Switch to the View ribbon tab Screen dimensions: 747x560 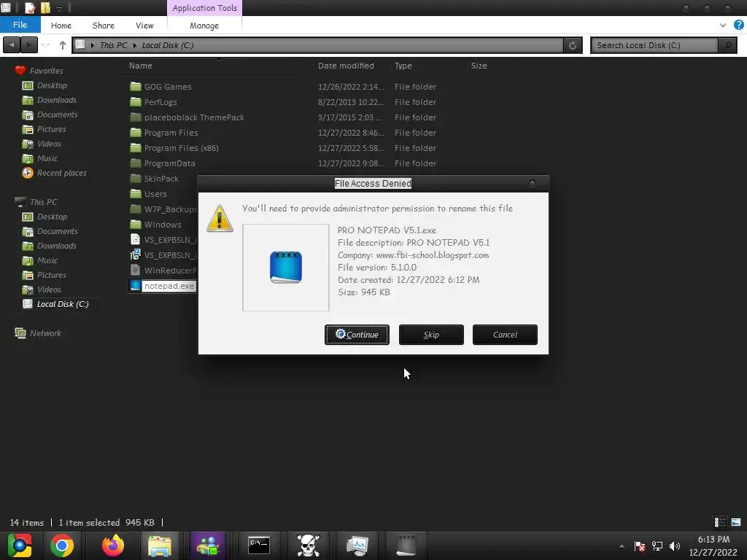(144, 26)
